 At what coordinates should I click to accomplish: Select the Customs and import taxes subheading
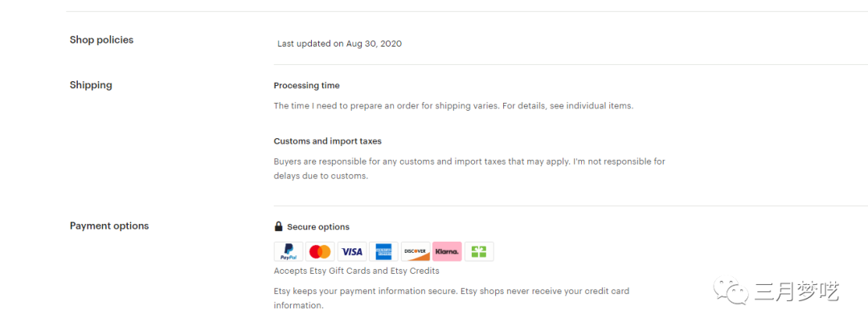pos(327,141)
